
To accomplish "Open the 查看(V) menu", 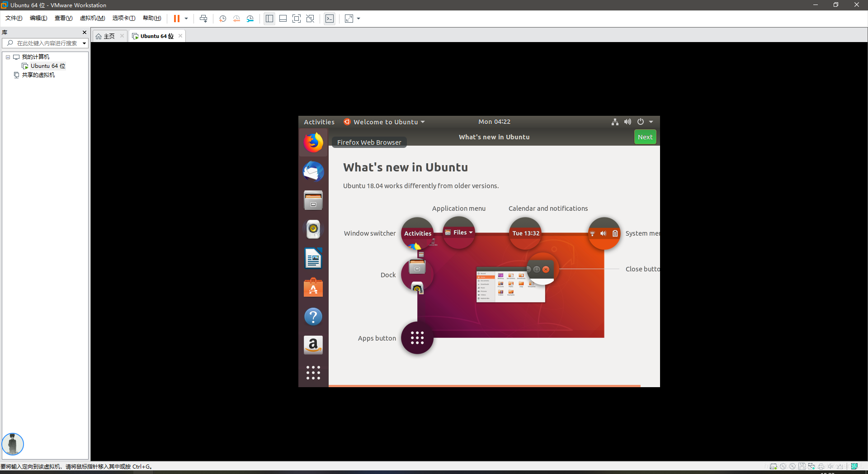I will tap(63, 18).
